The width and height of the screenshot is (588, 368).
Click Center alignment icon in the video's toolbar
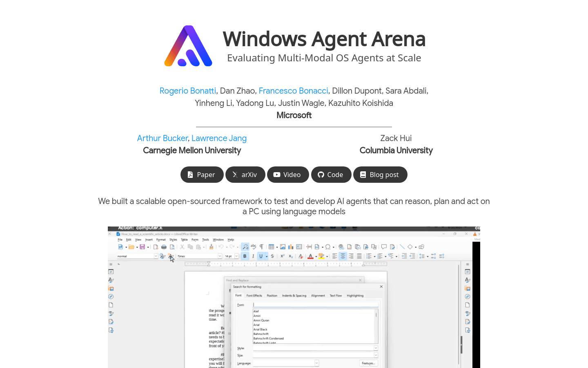point(343,256)
